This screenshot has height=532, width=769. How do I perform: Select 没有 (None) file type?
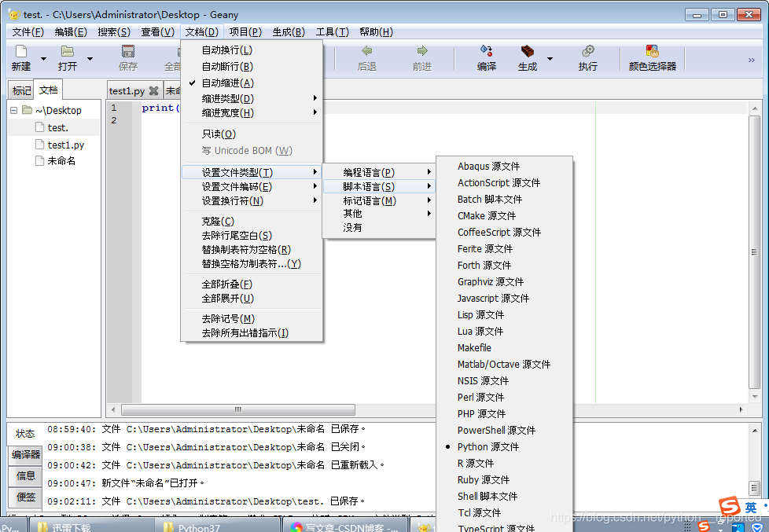(379, 228)
